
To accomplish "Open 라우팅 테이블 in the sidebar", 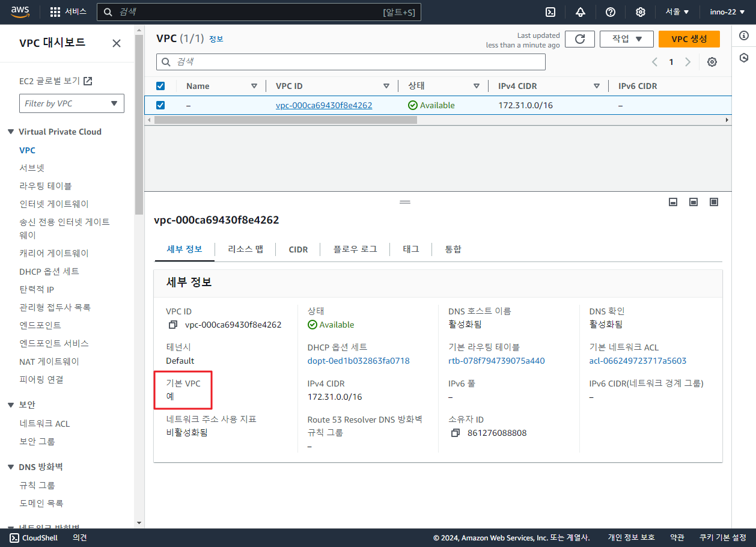I will (x=46, y=186).
